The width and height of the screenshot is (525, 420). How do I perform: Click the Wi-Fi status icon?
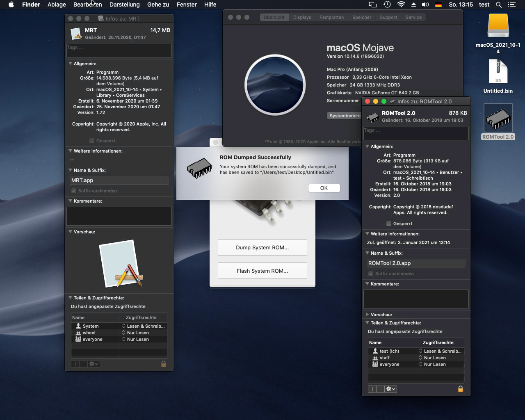click(x=401, y=5)
